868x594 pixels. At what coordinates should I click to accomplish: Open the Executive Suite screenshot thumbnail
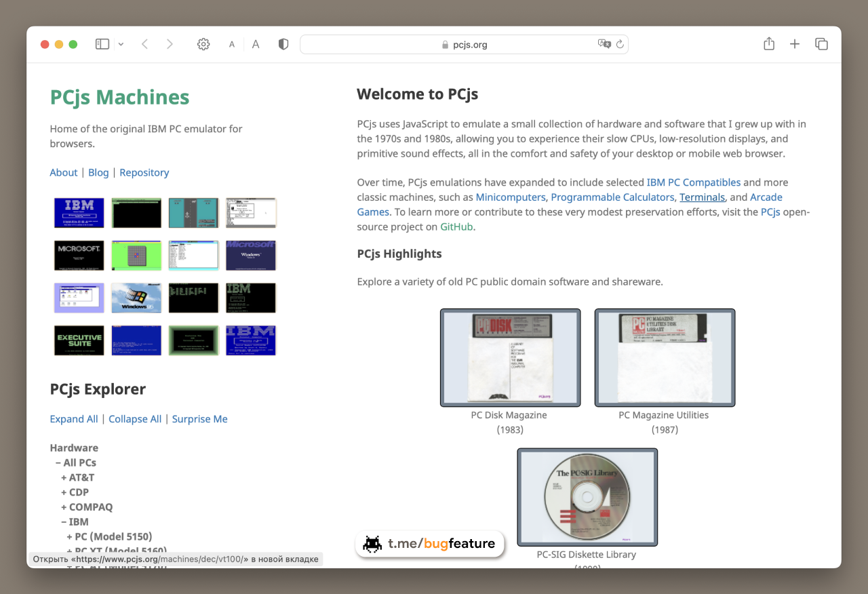79,340
